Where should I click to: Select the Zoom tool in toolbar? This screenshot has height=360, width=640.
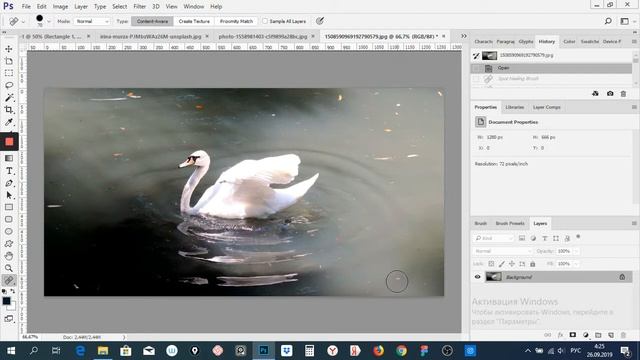[x=9, y=268]
